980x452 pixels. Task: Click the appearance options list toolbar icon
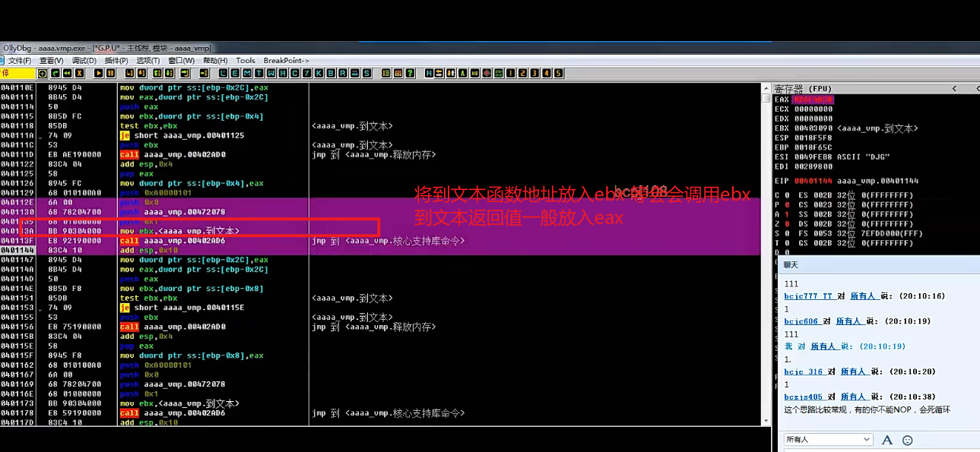tap(385, 74)
